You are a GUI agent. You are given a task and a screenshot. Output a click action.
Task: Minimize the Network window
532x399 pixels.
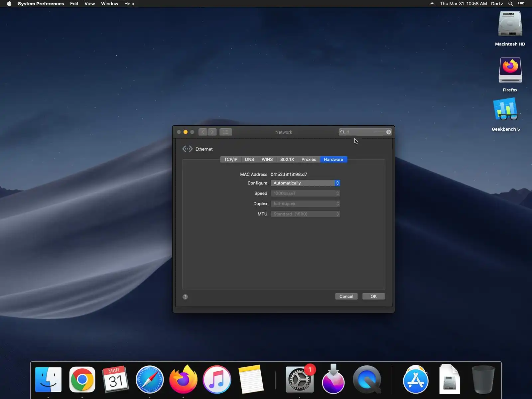186,132
